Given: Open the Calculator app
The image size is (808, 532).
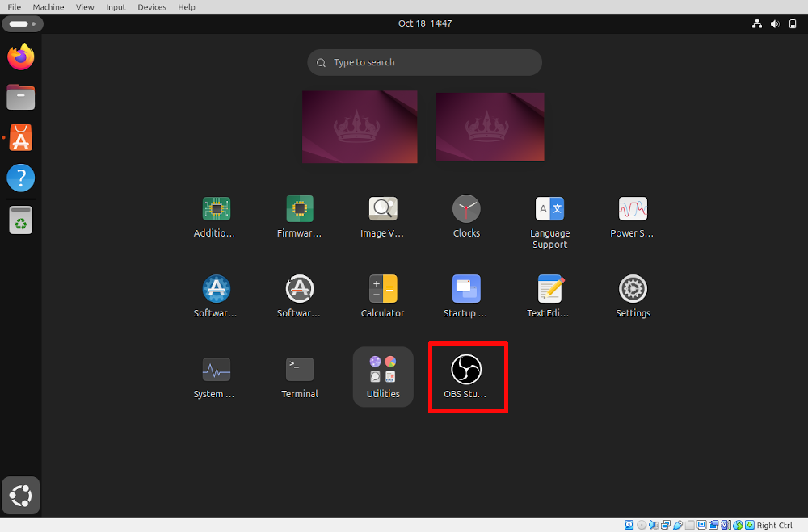Looking at the screenshot, I should click(382, 288).
